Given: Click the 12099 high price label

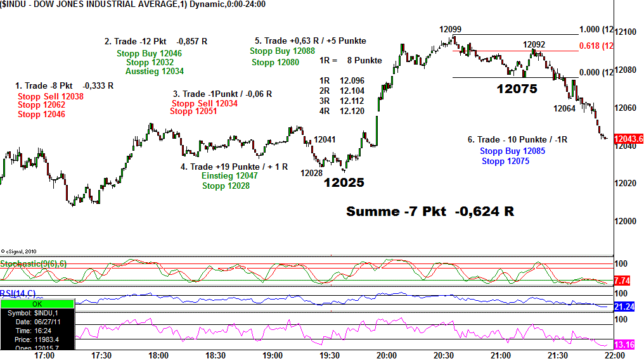Looking at the screenshot, I should point(450,29).
